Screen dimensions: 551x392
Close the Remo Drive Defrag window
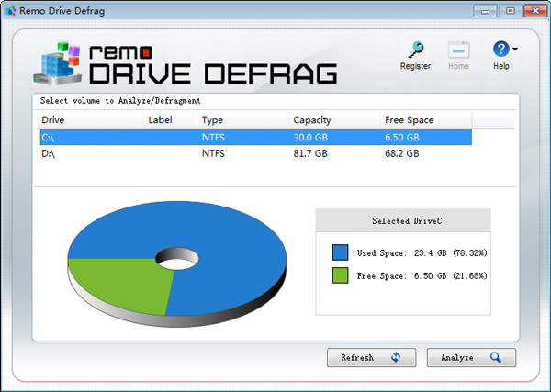pos(535,11)
